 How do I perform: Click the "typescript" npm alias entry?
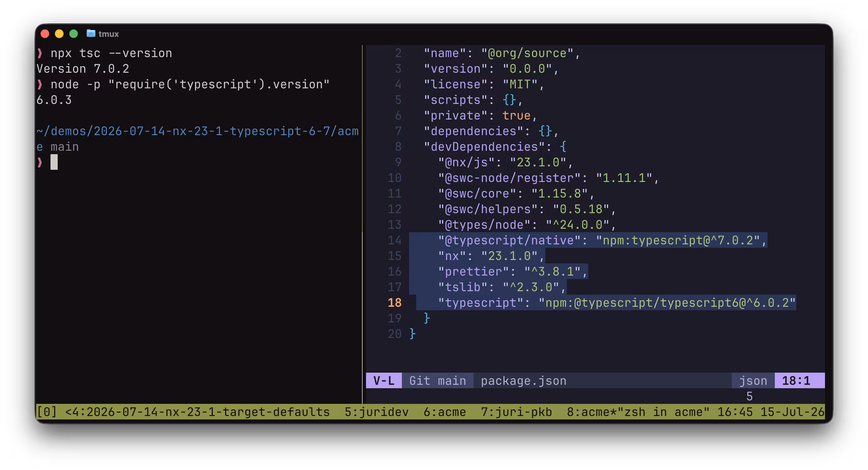[617, 303]
